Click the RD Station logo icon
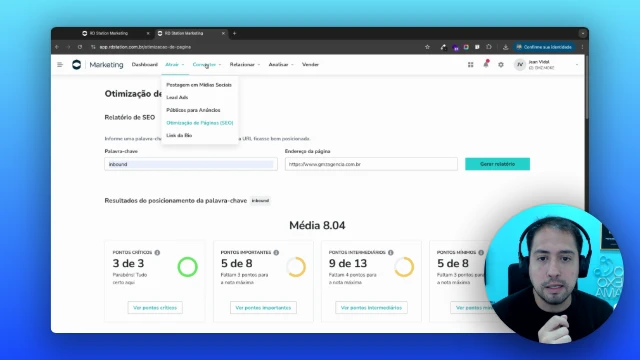 tap(76, 64)
